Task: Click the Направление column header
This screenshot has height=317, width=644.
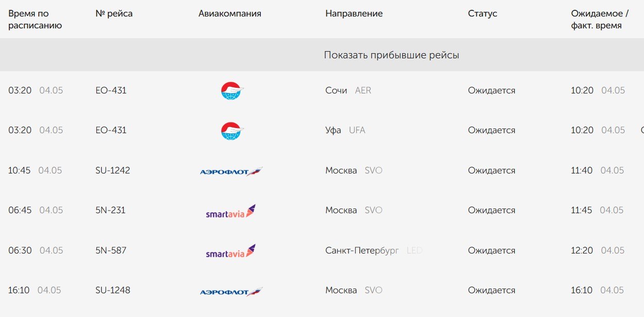Action: pyautogui.click(x=354, y=14)
